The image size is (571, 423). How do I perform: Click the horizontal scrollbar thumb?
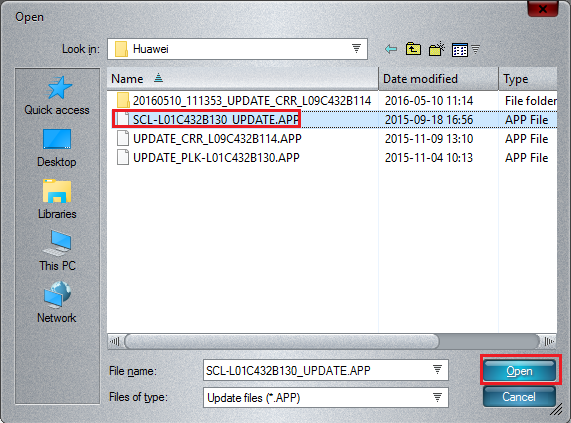[x=282, y=341]
